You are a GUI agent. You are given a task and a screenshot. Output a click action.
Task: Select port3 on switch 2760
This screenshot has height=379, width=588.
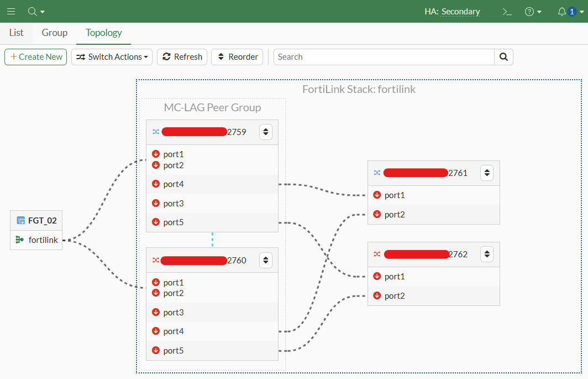pos(212,312)
